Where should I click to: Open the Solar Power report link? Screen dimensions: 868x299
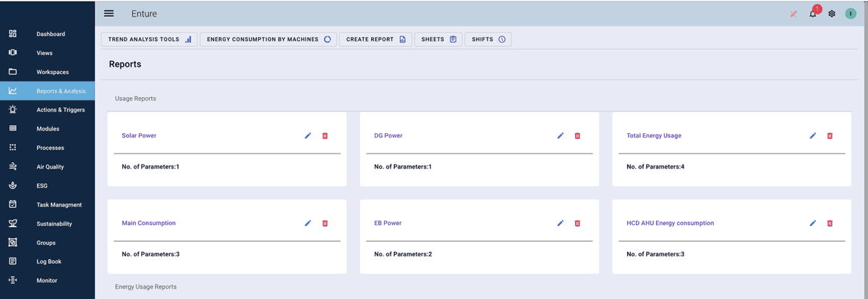[x=139, y=135]
